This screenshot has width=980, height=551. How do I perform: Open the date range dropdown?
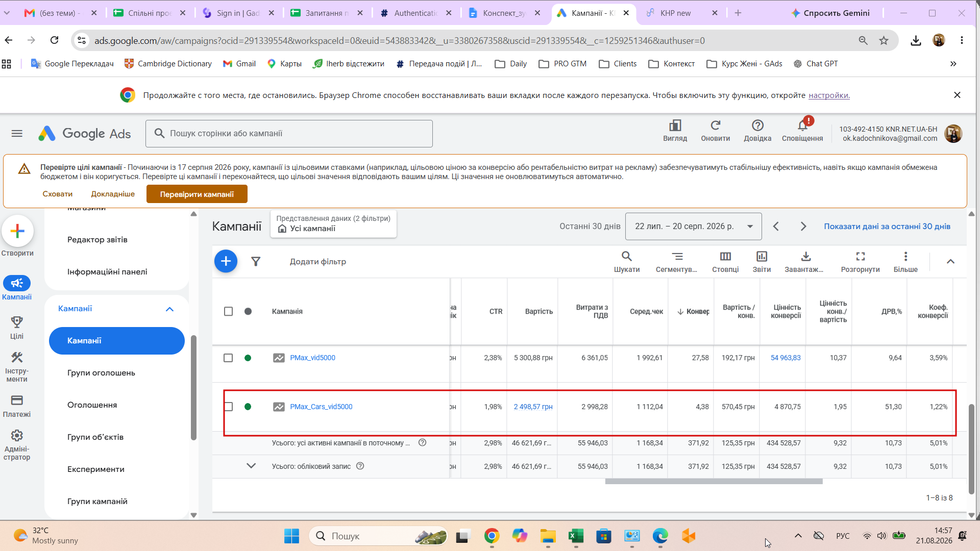(693, 227)
